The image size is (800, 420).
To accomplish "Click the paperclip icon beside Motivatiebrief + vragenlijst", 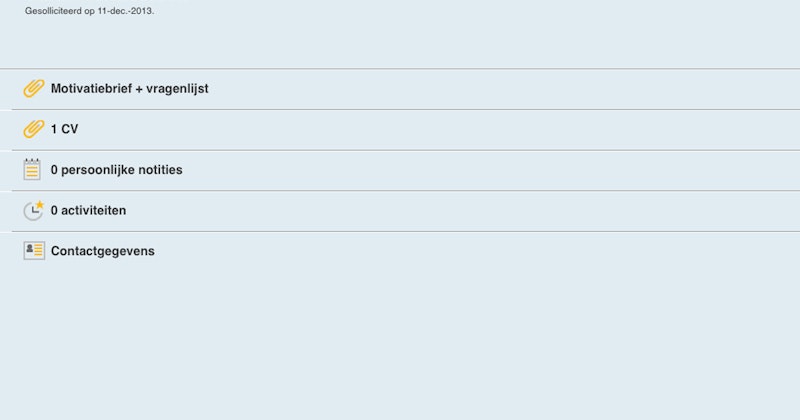I will pos(34,88).
